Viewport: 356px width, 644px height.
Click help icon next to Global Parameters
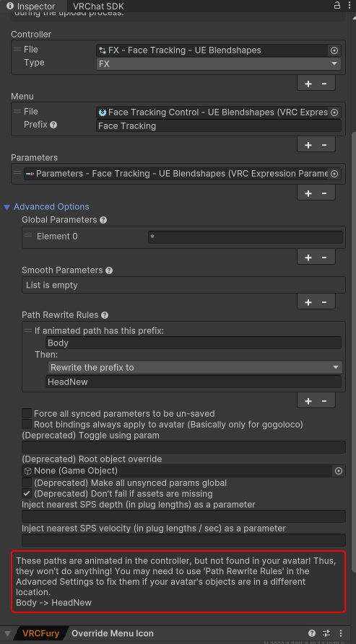point(103,220)
